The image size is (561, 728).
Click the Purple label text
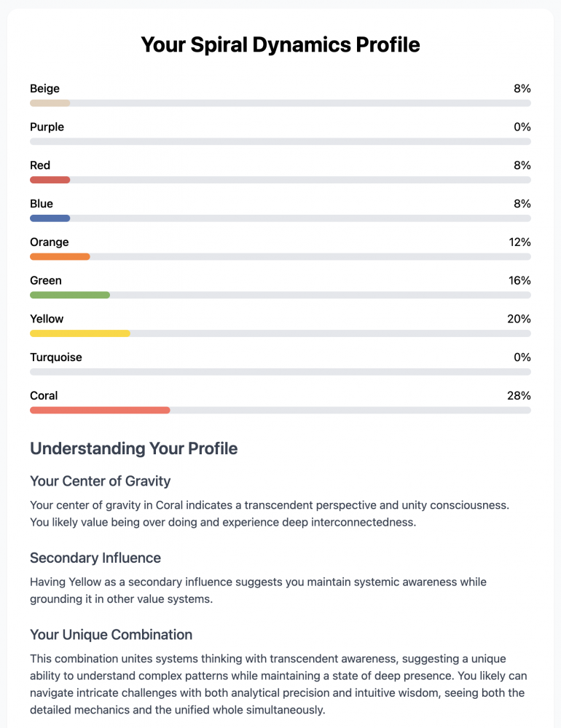coord(47,127)
